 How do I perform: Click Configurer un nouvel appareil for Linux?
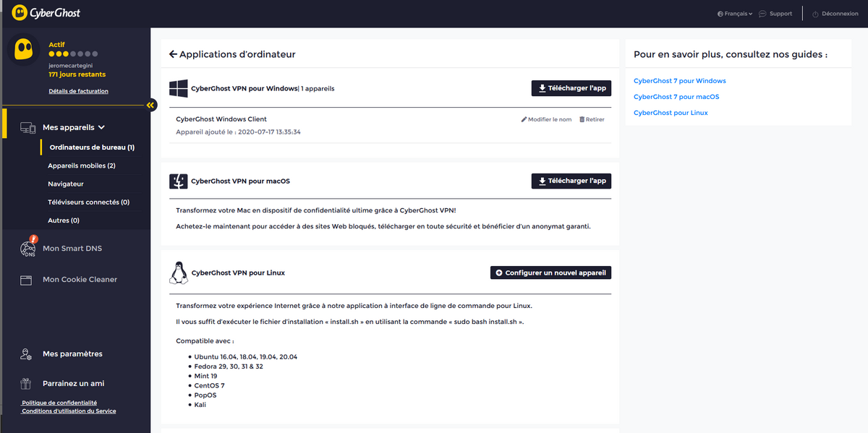[x=551, y=273]
